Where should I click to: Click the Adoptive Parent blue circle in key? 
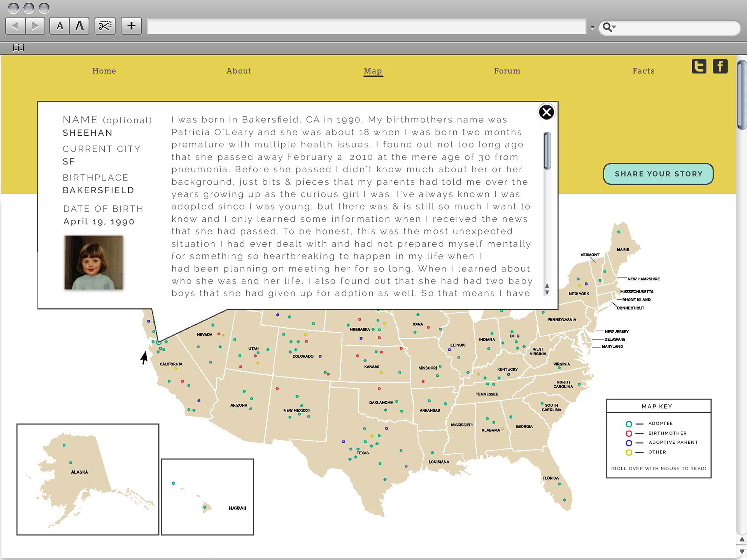(x=629, y=443)
